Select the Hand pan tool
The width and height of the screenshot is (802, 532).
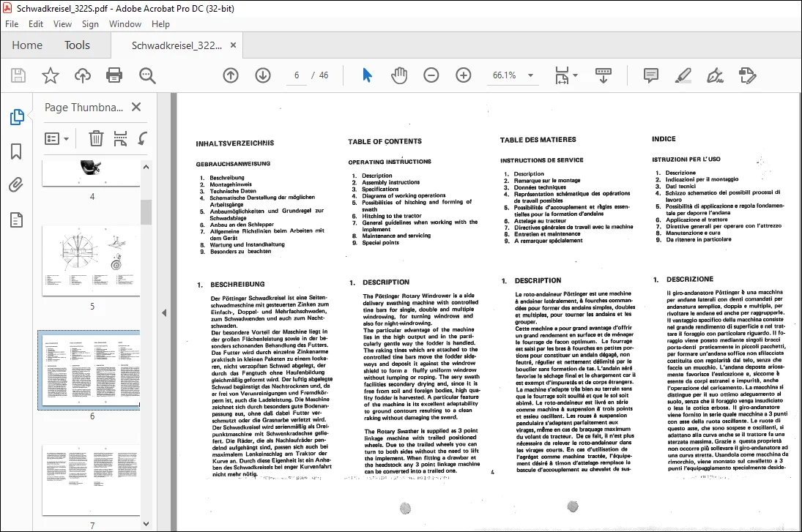pos(399,75)
